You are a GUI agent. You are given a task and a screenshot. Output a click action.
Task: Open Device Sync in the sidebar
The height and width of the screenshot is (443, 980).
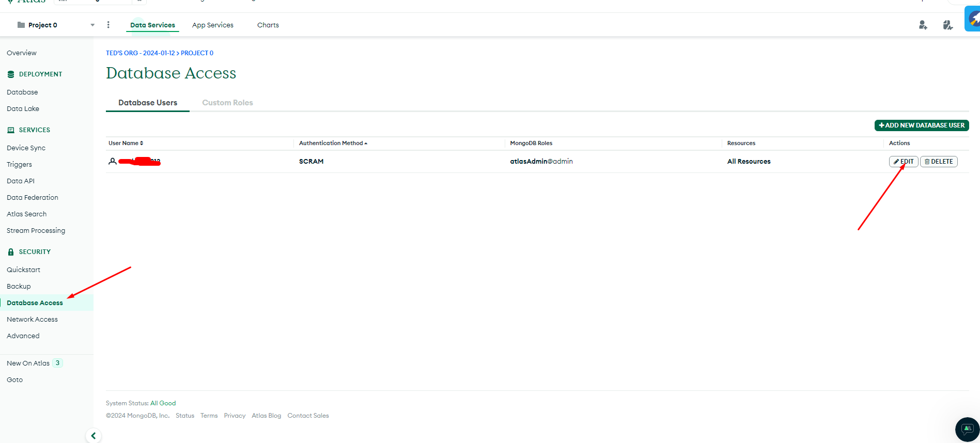click(26, 148)
